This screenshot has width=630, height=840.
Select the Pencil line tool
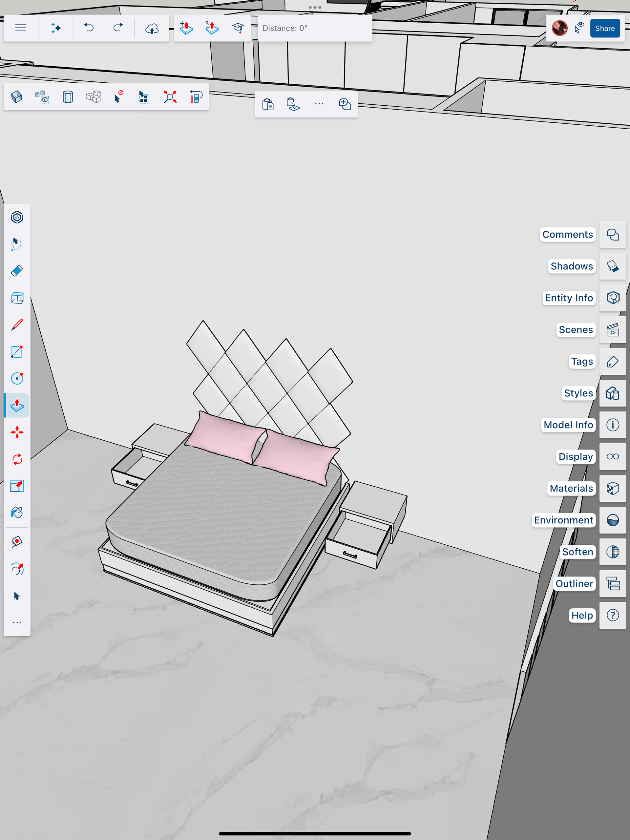17,325
